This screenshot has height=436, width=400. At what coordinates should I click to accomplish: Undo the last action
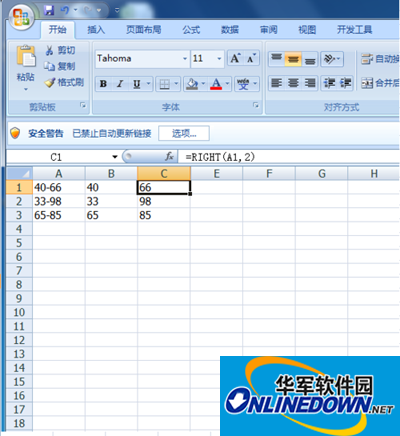coord(65,10)
